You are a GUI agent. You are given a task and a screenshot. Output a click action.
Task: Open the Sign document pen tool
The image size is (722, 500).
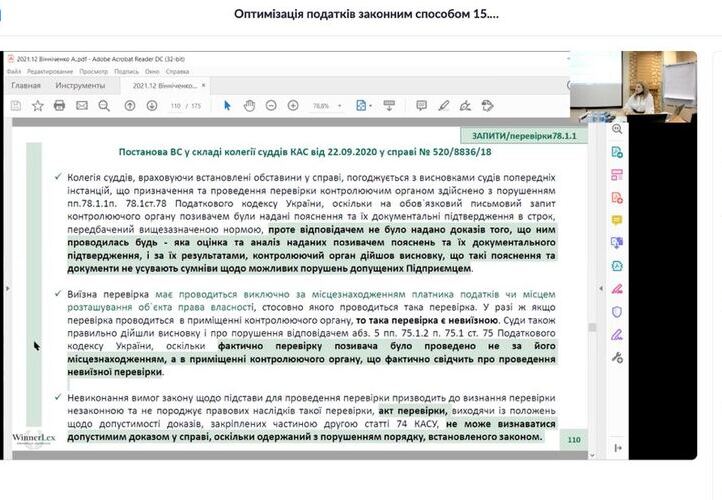click(x=465, y=106)
